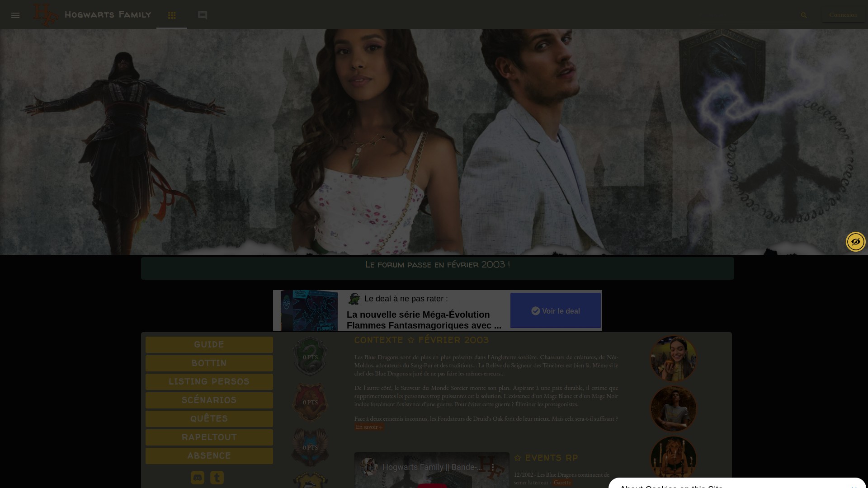Click the deal ad mascot icon
Screen dimensions: 868x488
click(x=354, y=299)
